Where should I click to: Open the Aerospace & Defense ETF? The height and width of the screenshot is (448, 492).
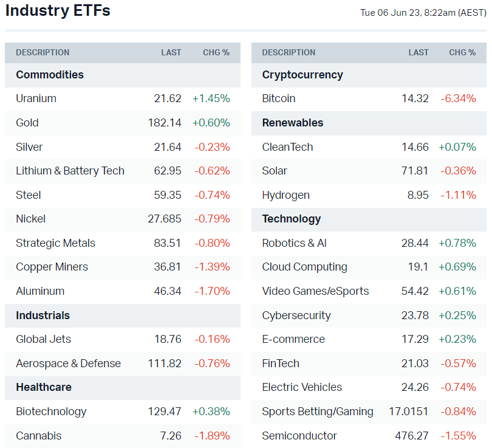click(68, 364)
